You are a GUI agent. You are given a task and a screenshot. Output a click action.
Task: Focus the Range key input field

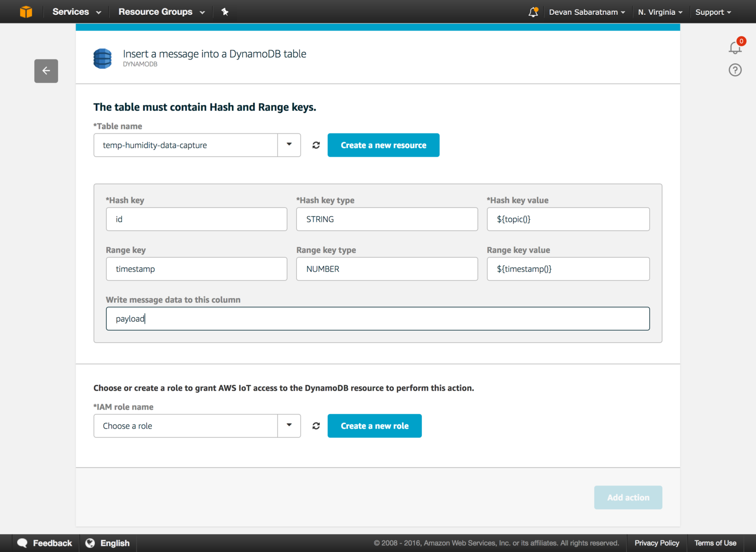click(197, 269)
